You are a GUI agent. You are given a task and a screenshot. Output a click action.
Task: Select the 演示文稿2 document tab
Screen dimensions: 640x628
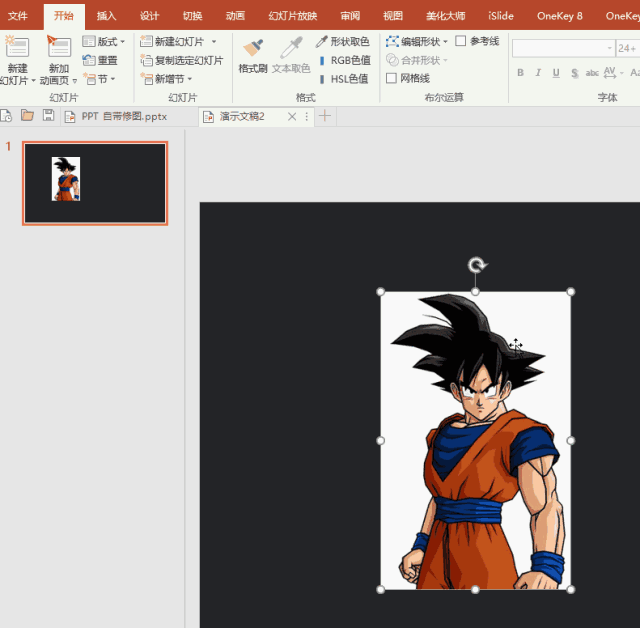point(242,117)
